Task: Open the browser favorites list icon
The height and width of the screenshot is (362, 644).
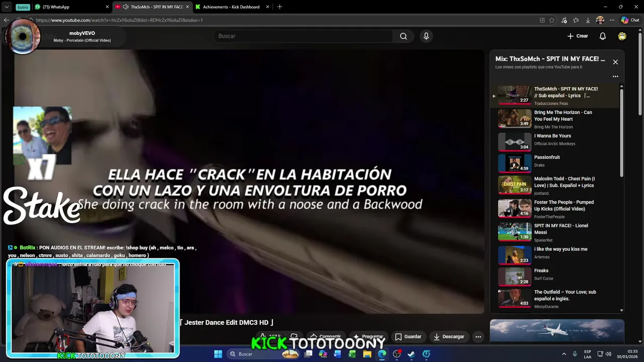Action: [x=576, y=20]
